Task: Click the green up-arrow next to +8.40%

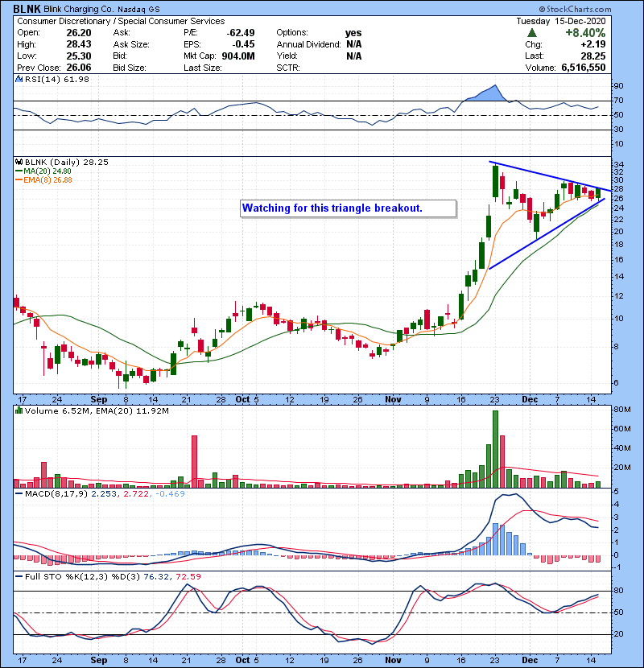Action: point(531,33)
